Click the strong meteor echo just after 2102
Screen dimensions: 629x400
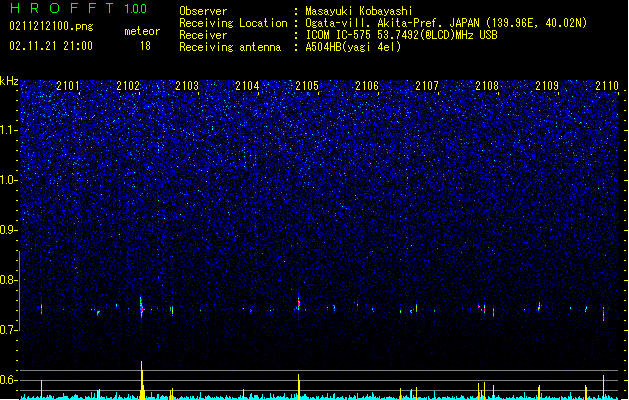pyautogui.click(x=141, y=307)
